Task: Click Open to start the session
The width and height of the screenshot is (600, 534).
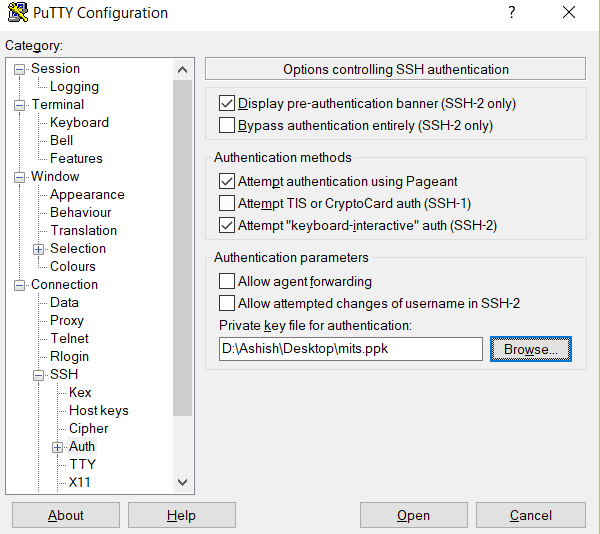Action: tap(414, 515)
